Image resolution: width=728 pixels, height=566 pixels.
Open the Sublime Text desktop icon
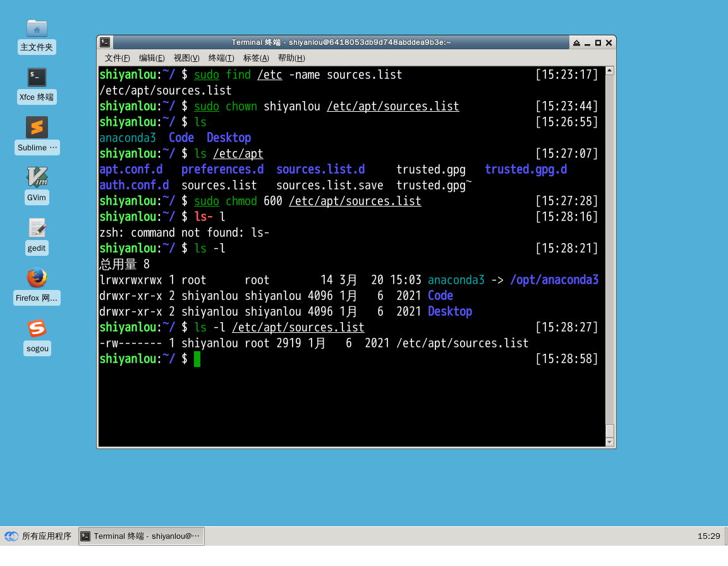tap(37, 128)
